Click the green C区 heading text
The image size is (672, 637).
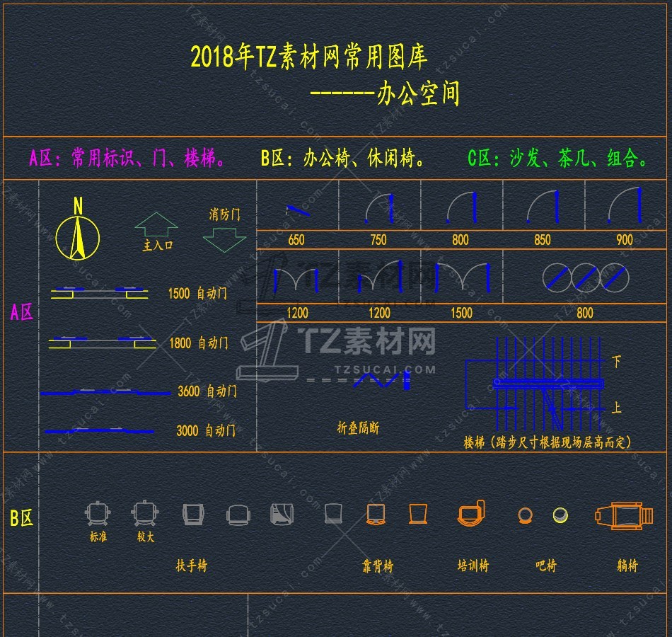tap(557, 158)
